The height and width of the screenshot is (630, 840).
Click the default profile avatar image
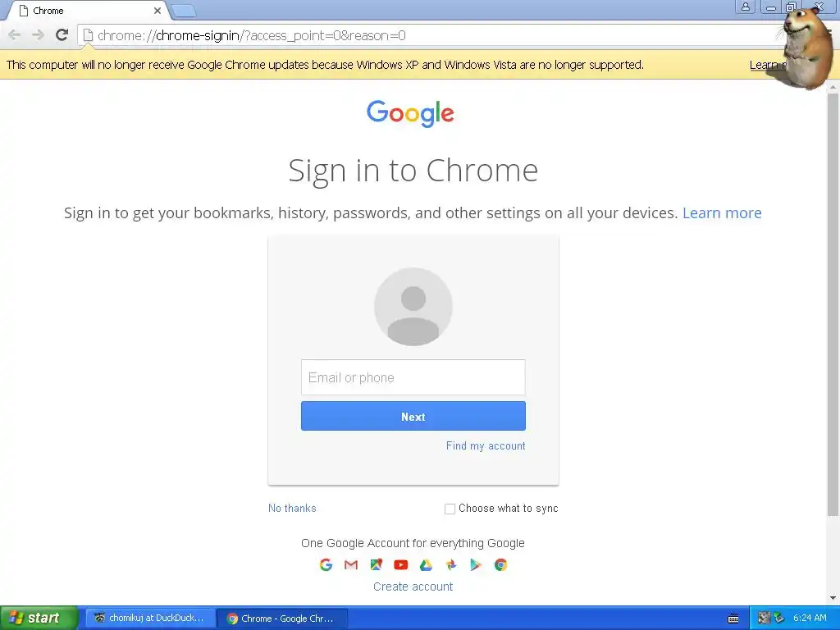413,307
